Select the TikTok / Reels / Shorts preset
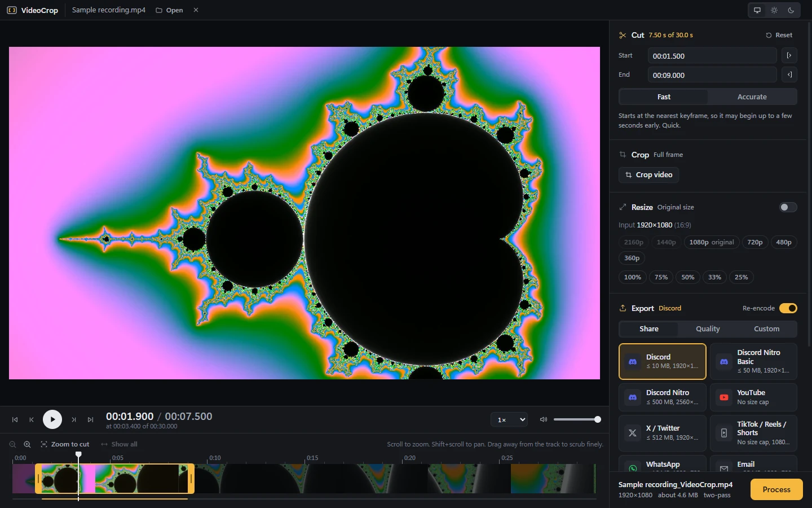This screenshot has height=508, width=812. (753, 433)
